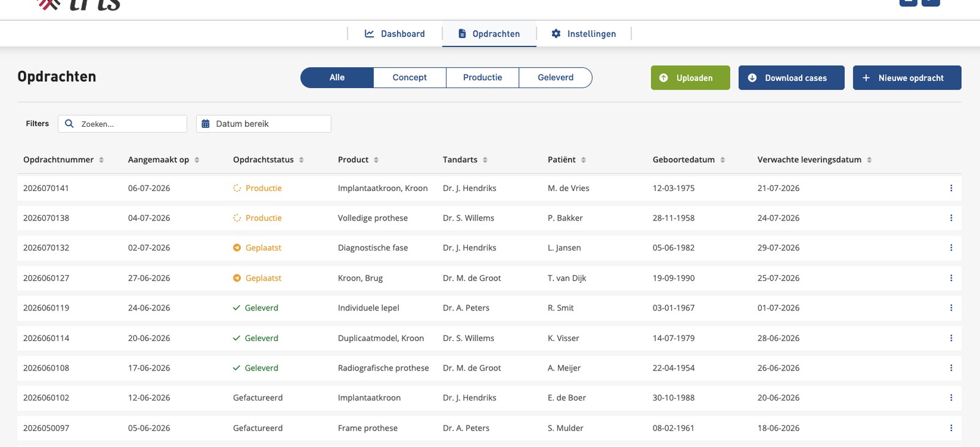Open the Datum bereik date picker

pos(263,124)
